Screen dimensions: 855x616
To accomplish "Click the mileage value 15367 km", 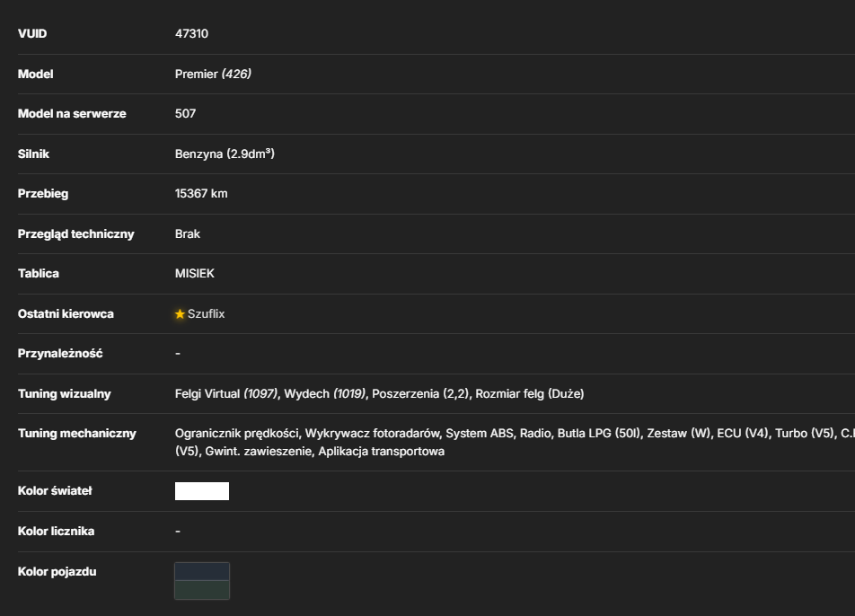I will coord(201,194).
